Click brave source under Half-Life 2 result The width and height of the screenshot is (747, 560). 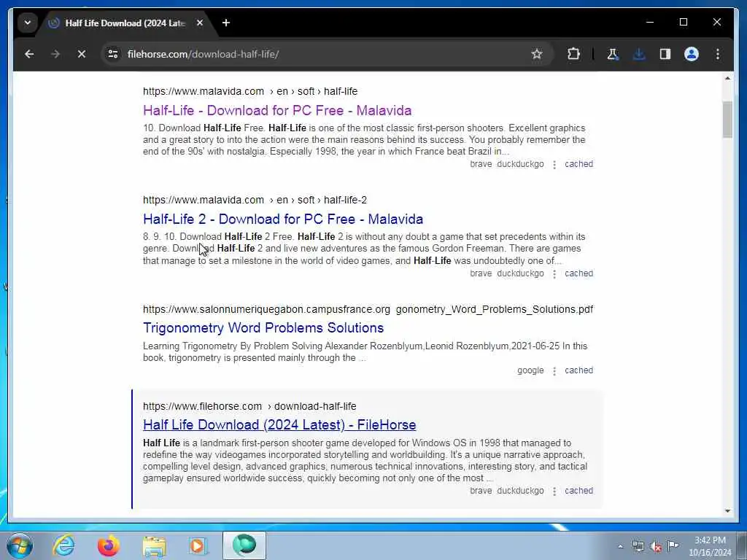coord(481,273)
